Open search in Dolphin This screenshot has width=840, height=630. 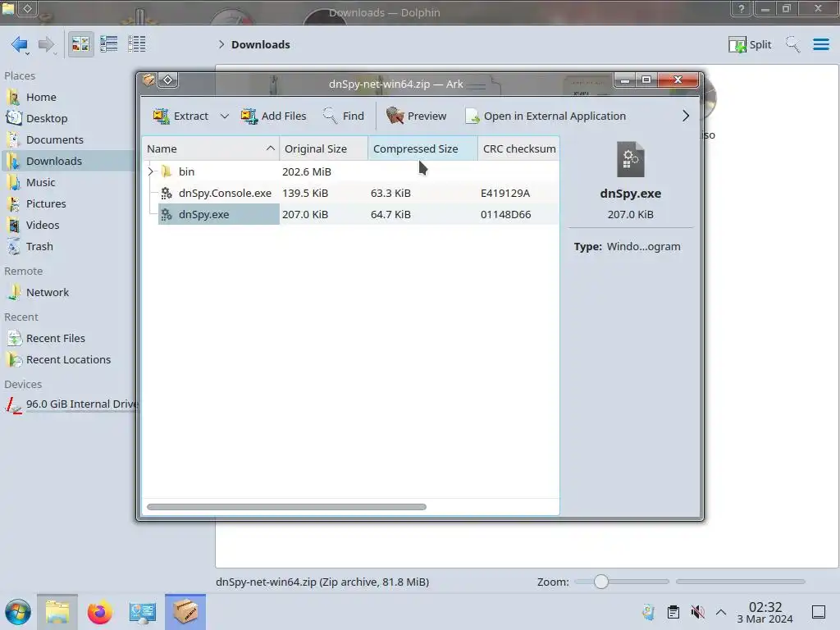pyautogui.click(x=792, y=44)
